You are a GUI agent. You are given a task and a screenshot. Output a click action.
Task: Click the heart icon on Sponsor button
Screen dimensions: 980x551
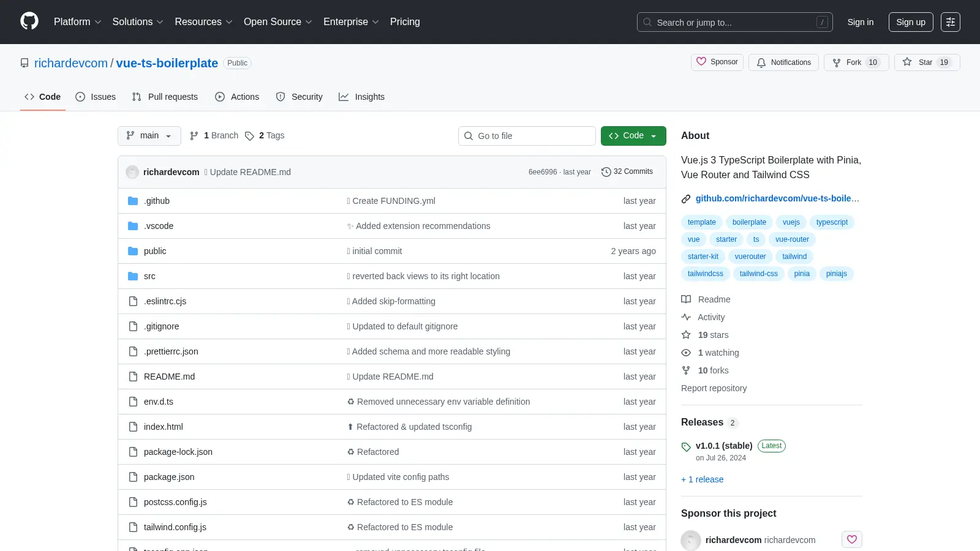tap(701, 62)
